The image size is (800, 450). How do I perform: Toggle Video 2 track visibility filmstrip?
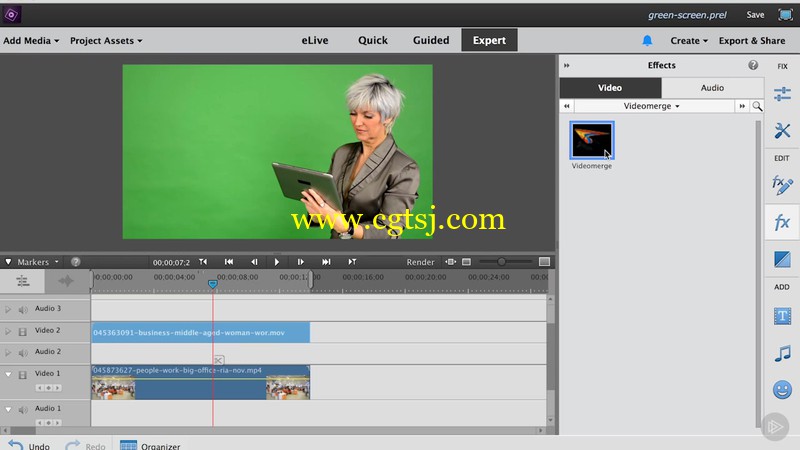pyautogui.click(x=22, y=332)
